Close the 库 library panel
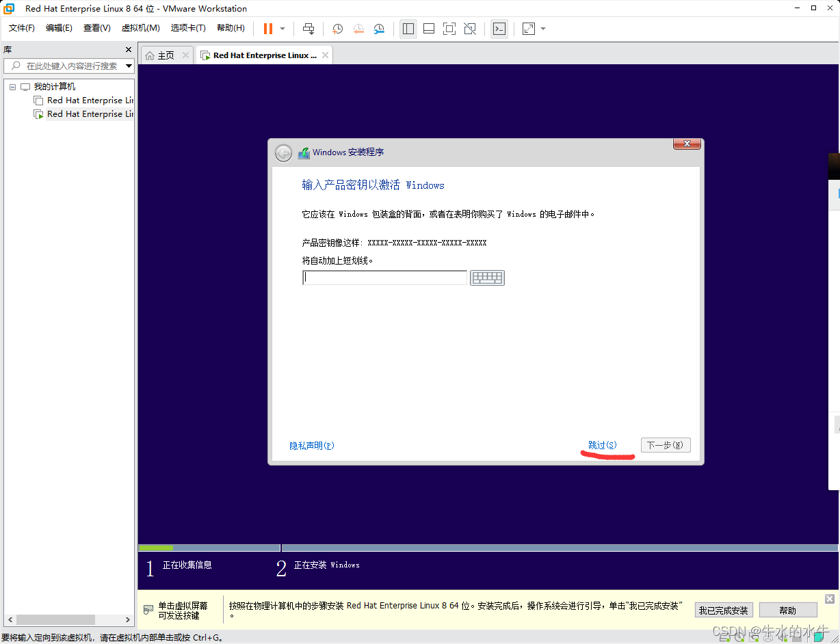The image size is (840, 644). tap(129, 50)
